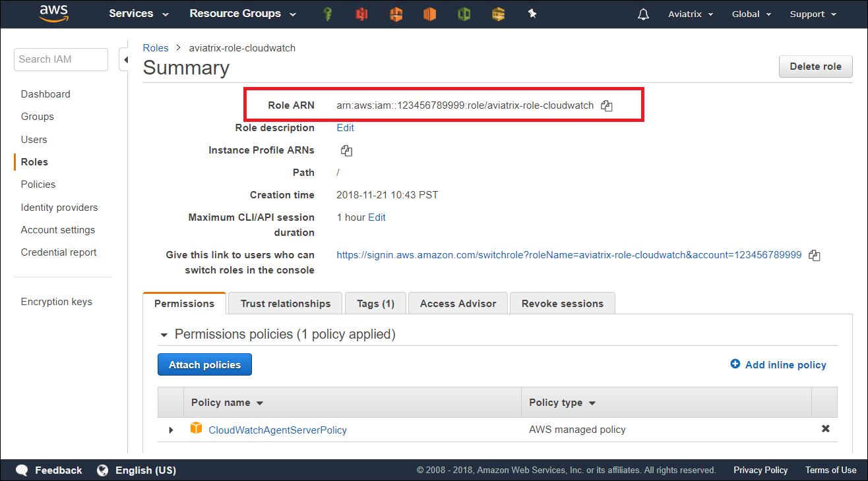Open the Services dropdown menu
Viewport: 868px width, 481px height.
click(x=139, y=14)
